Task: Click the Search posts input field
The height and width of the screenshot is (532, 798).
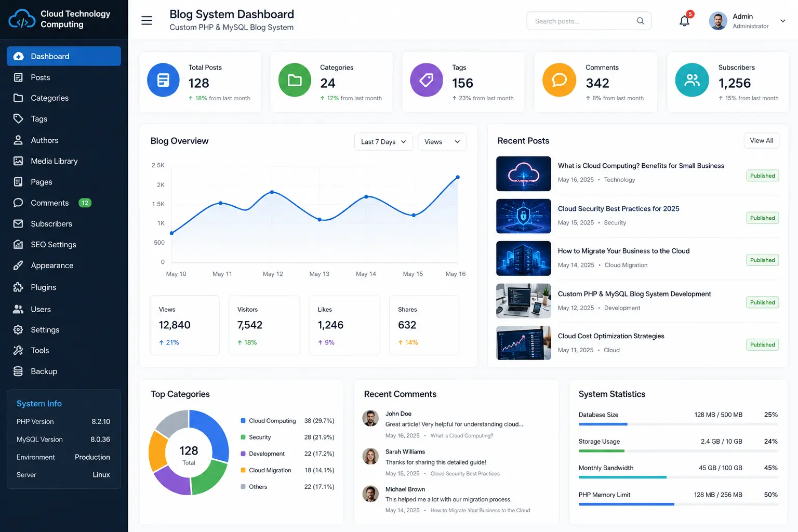Action: [589, 21]
